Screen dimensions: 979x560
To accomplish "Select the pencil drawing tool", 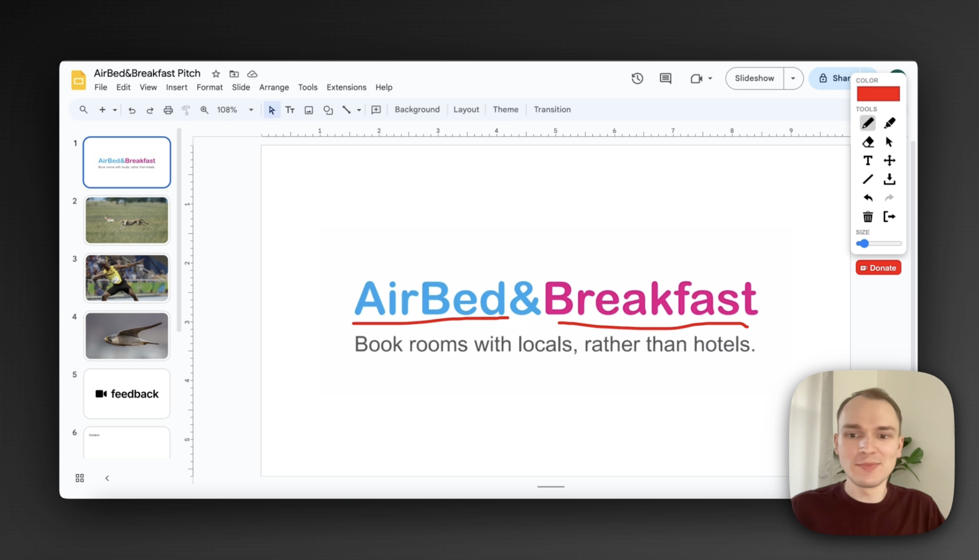I will click(x=867, y=123).
